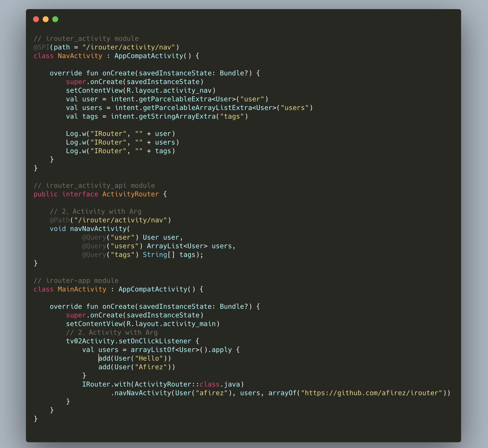Viewport: 488px width, 448px height.
Task: Click the getStringArrayExtra method call
Action: click(177, 117)
